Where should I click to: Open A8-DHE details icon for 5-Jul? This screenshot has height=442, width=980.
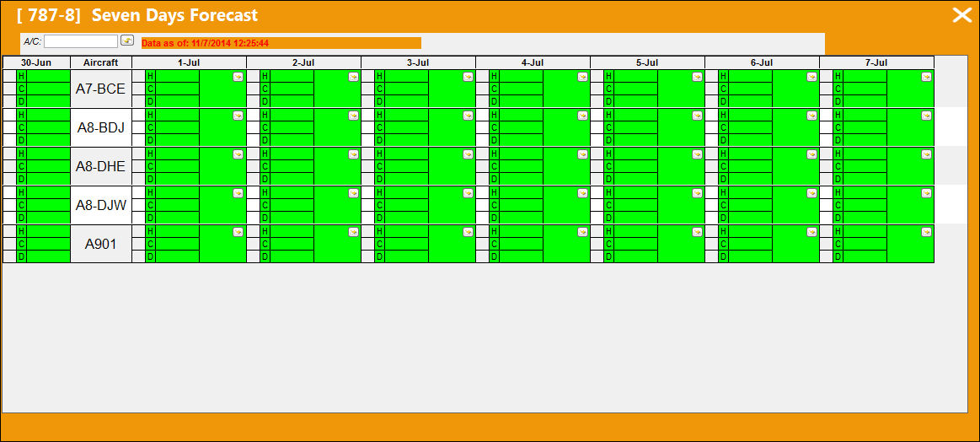(698, 154)
